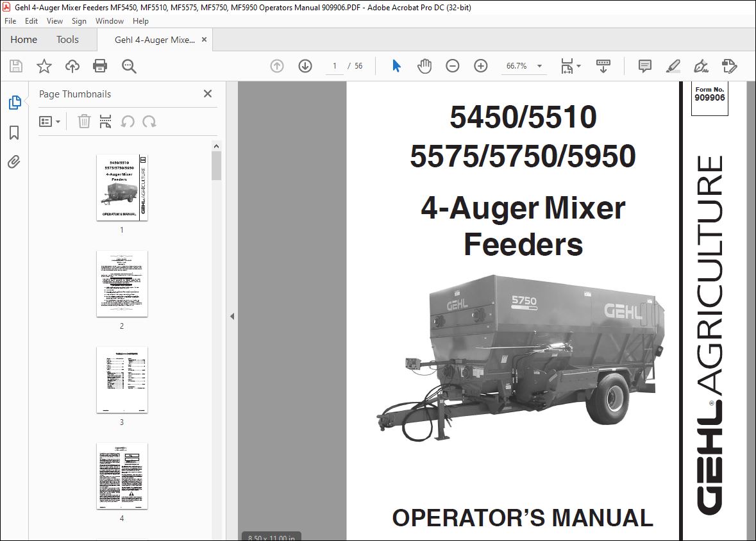This screenshot has height=541, width=756.
Task: Click the fit page scrolling icon
Action: [x=567, y=66]
